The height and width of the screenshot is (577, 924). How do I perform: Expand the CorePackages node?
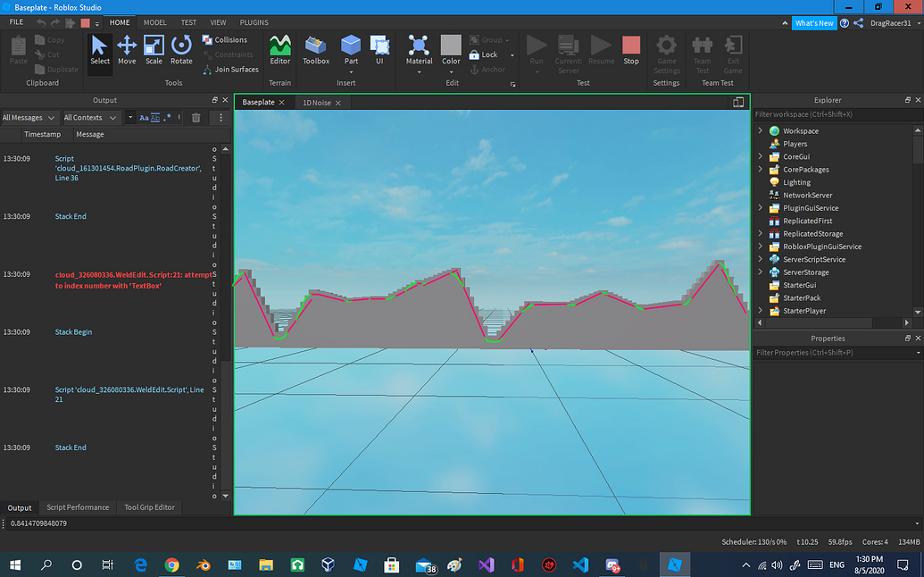(760, 170)
